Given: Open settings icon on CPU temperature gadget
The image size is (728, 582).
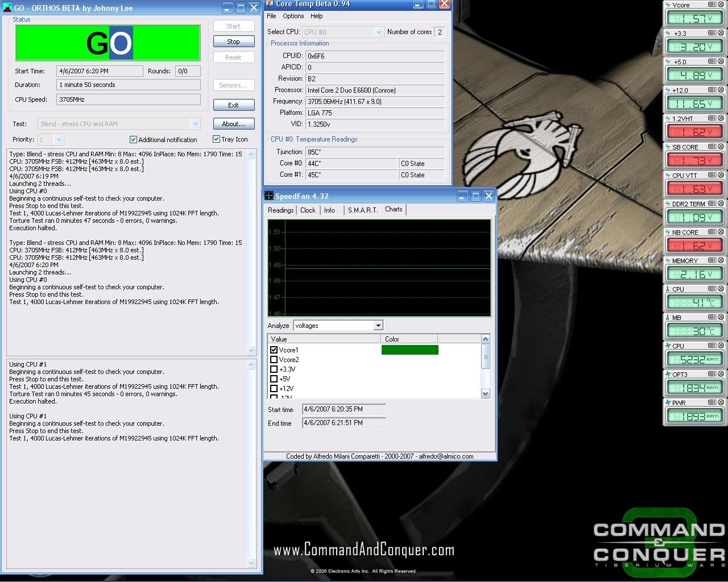Looking at the screenshot, I should (x=712, y=289).
